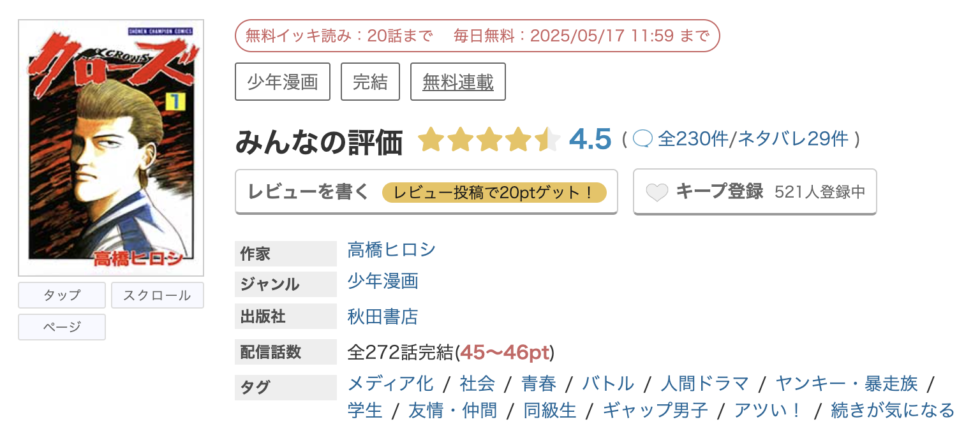Click the 45〜46pt pricing text
The height and width of the screenshot is (445, 980).
point(504,351)
